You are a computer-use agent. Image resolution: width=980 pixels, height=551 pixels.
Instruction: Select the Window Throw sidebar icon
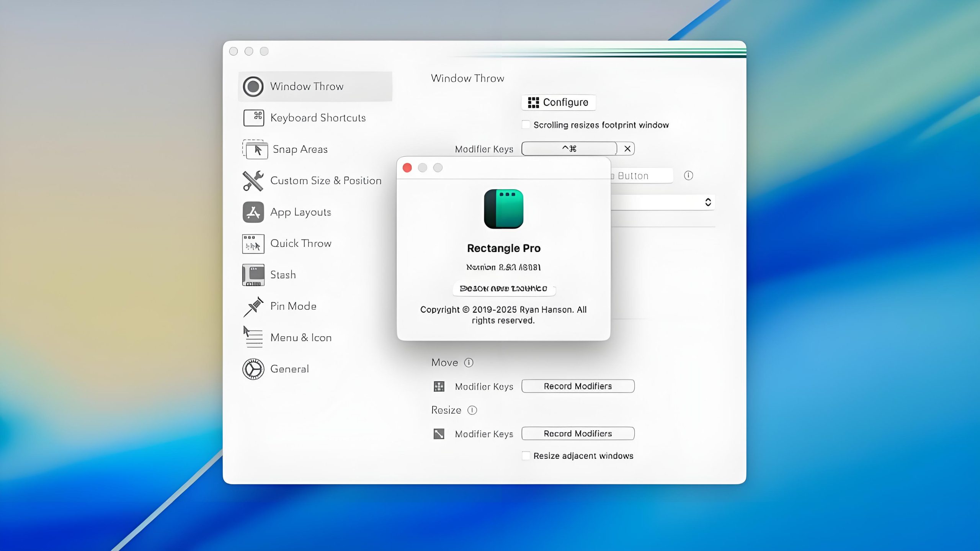pos(253,87)
